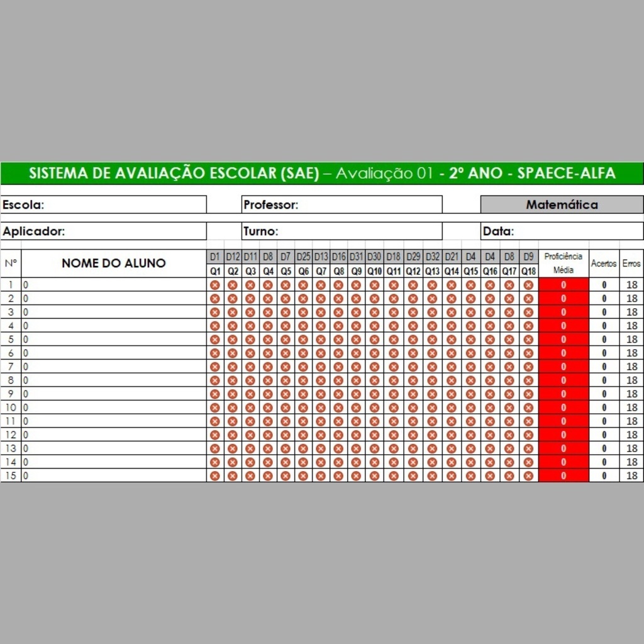This screenshot has height=644, width=644.
Task: Select the X icon in row 12, Q11
Action: [x=394, y=435]
